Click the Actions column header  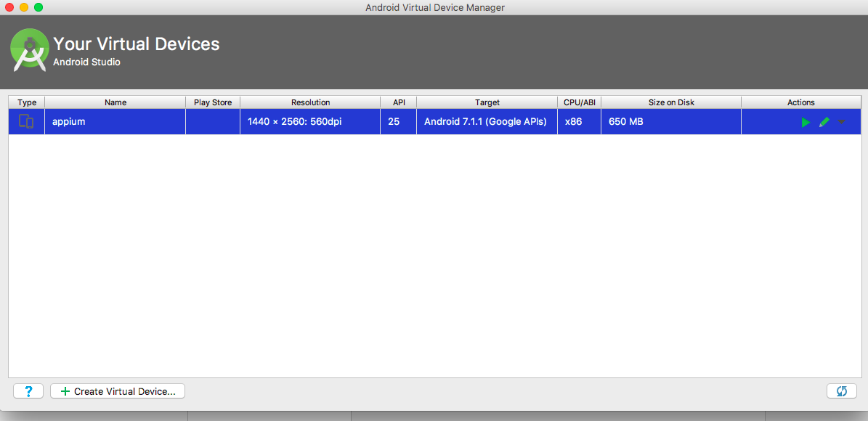801,102
